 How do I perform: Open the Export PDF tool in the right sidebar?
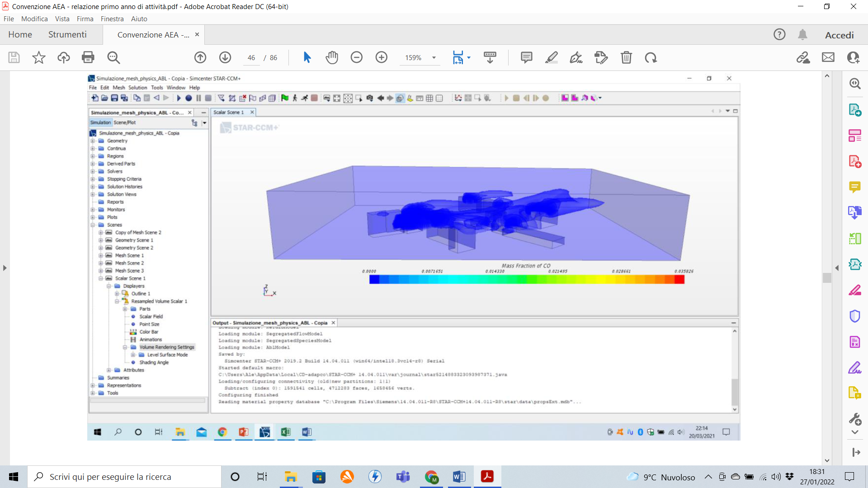(x=855, y=110)
